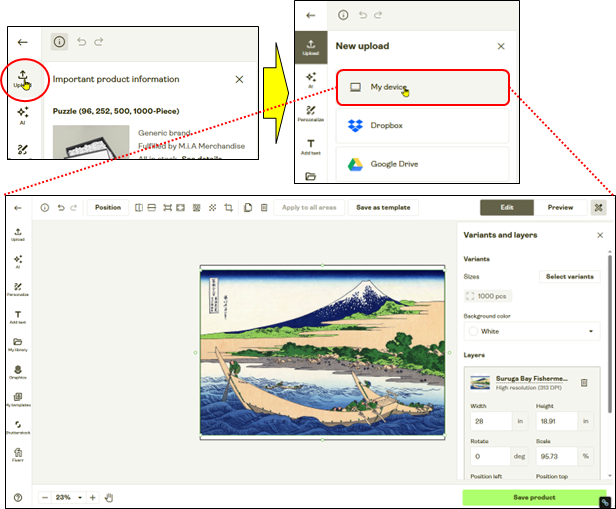Open Shutterstock in the editor's left sidebar
616x509 pixels.
(x=18, y=427)
